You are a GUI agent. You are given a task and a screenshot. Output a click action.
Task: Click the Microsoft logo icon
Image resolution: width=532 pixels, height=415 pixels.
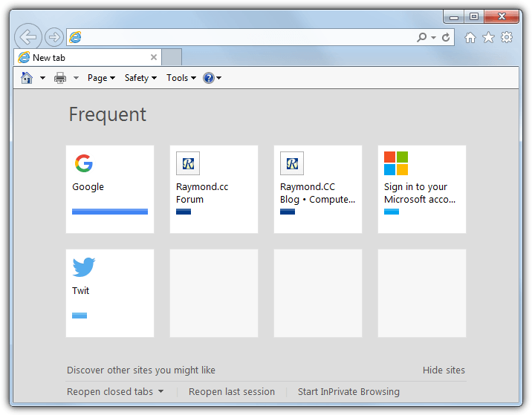click(396, 163)
